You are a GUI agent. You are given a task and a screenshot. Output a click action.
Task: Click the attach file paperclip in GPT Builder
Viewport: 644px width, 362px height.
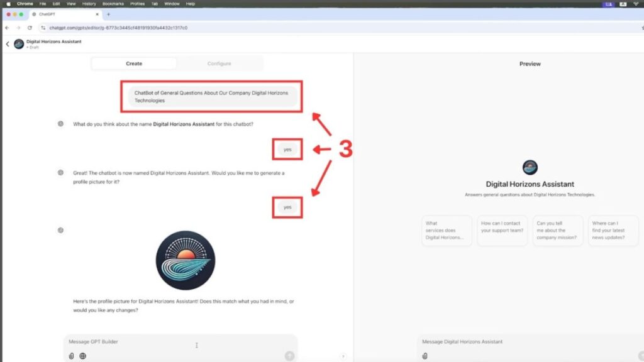(72, 356)
